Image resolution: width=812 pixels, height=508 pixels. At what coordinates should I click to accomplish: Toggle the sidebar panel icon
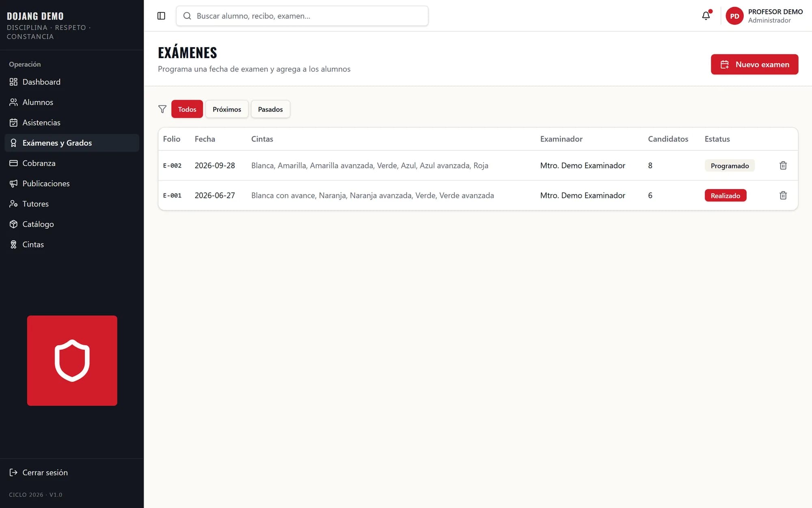coord(161,16)
